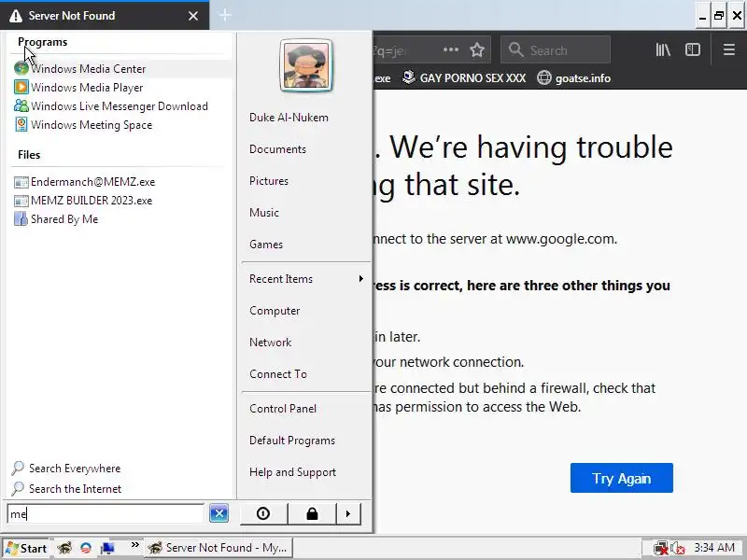
Task: Click Search Everywhere link
Action: [x=66, y=469]
